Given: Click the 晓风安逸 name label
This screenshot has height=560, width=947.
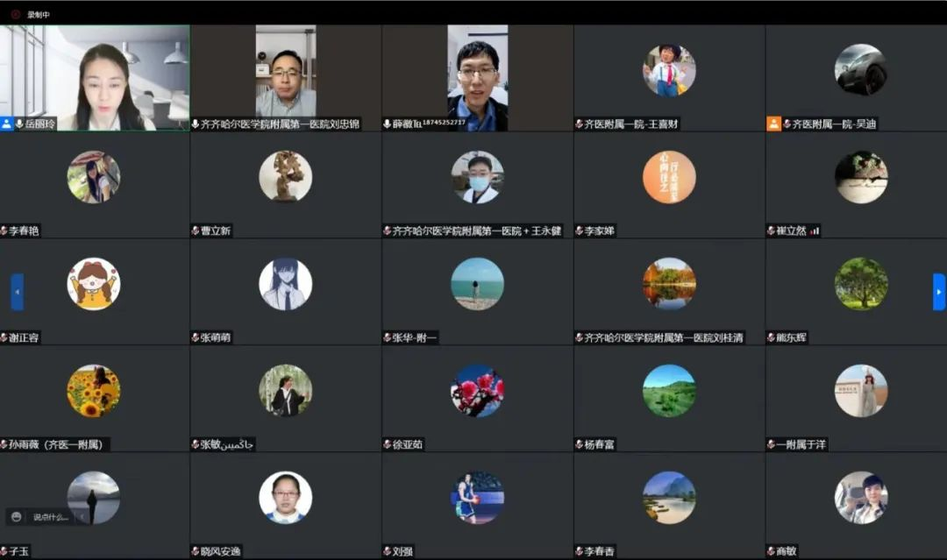Looking at the screenshot, I should click(x=220, y=551).
